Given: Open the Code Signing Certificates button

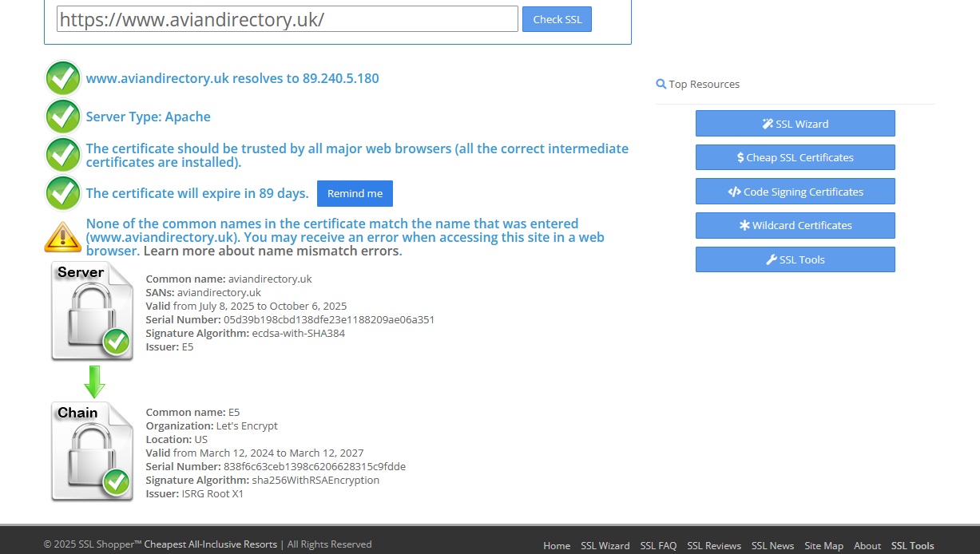Looking at the screenshot, I should pos(795,192).
